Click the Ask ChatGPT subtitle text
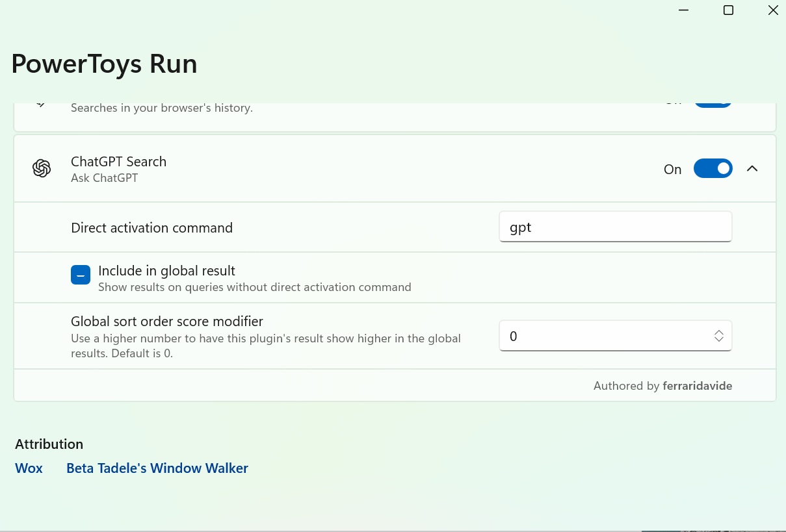 coord(104,178)
